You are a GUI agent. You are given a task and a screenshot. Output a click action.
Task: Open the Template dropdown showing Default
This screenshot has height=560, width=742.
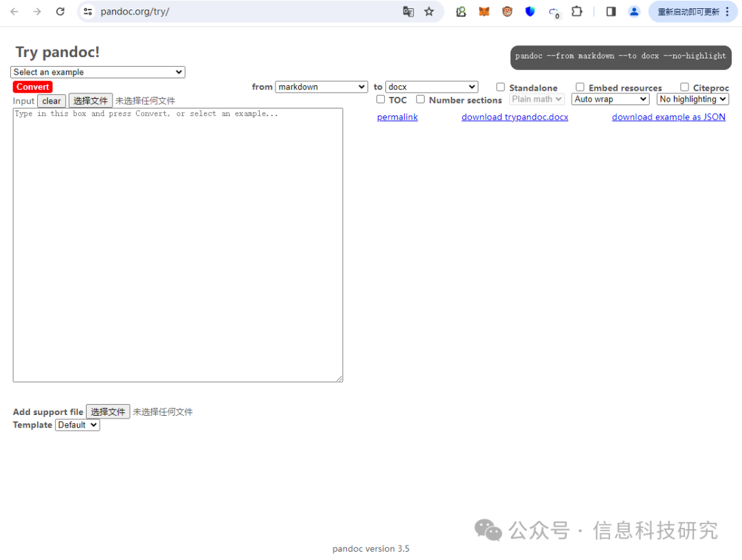tap(77, 425)
